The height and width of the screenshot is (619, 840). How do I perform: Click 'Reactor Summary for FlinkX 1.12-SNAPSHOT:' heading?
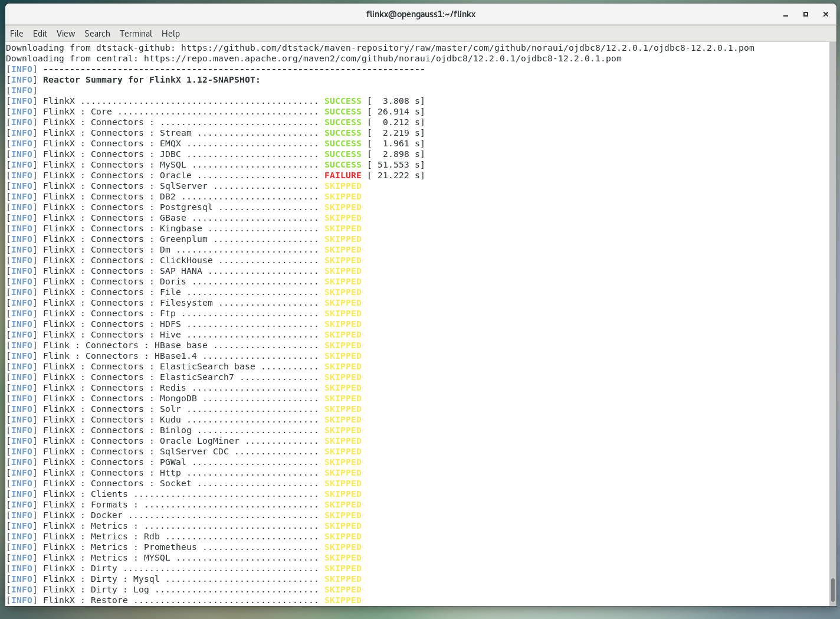point(152,80)
